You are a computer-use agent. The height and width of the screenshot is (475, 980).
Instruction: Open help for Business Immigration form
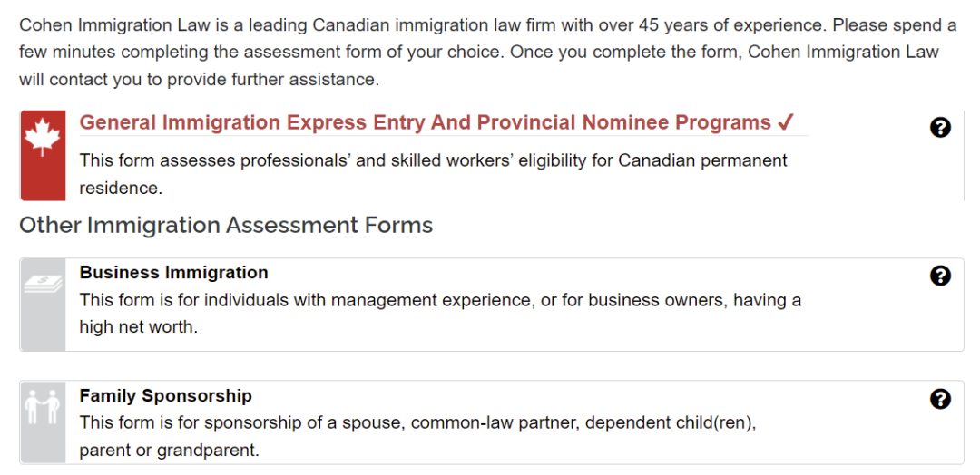[940, 276]
